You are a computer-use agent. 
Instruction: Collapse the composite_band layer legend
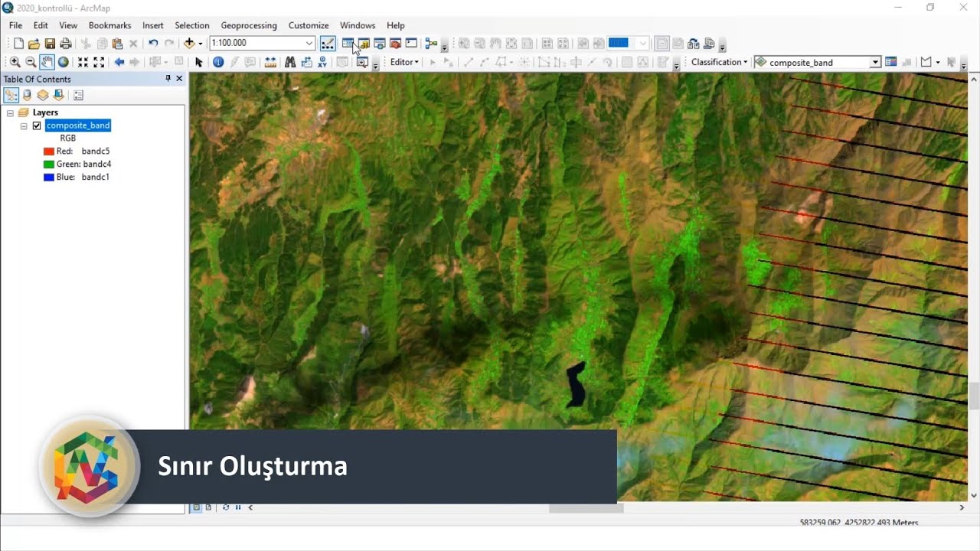pyautogui.click(x=24, y=126)
